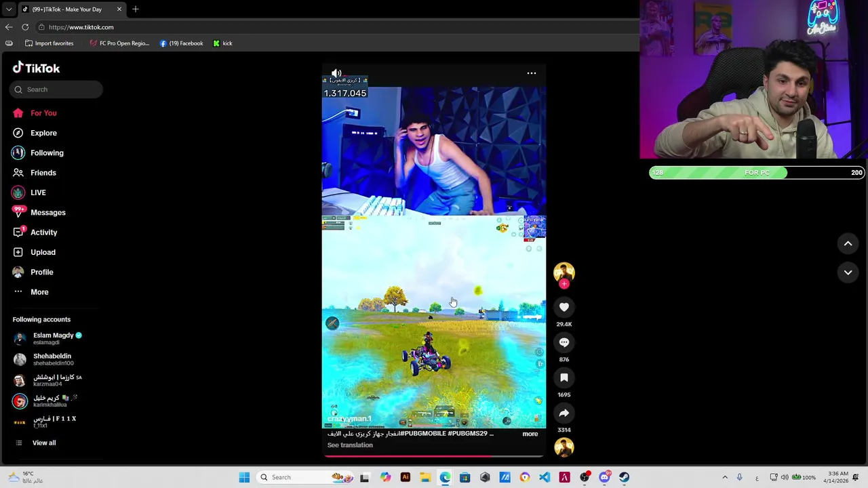Image resolution: width=868 pixels, height=488 pixels.
Task: Open the (19) Facebook bookmark
Action: (181, 43)
